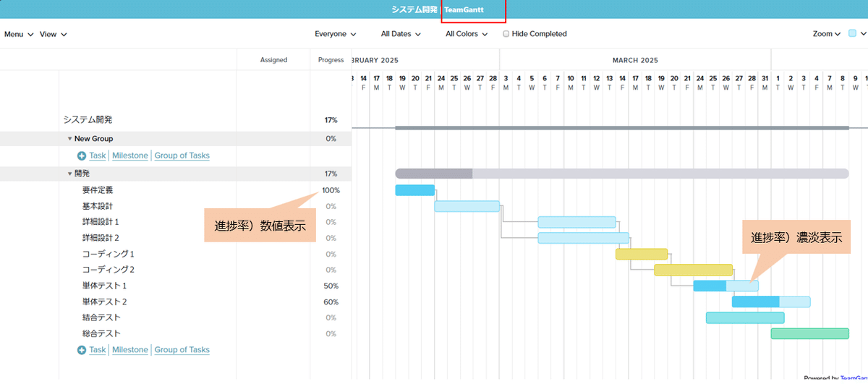Toggle the Hide Completed checkbox

click(506, 34)
